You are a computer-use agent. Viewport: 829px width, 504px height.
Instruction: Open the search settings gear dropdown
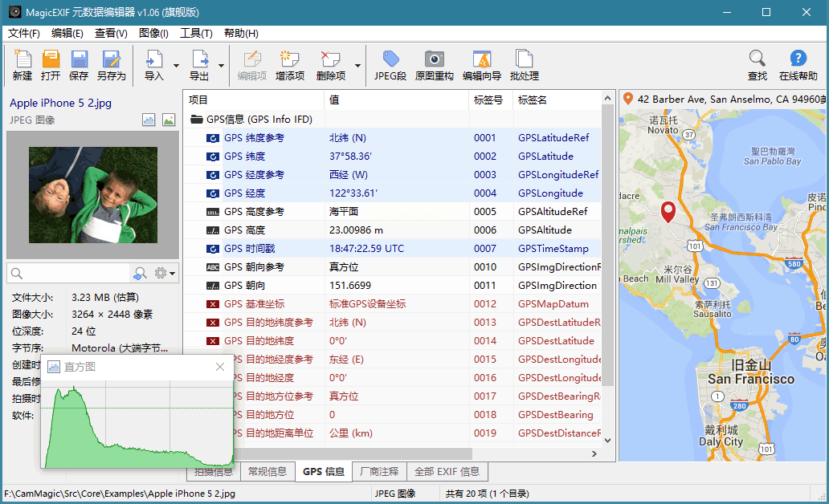coord(164,274)
